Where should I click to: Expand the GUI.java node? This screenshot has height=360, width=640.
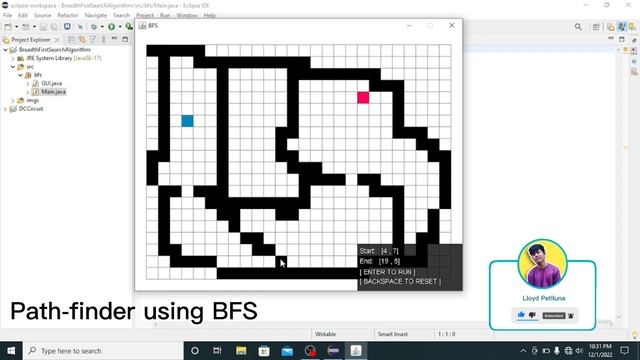(x=28, y=84)
